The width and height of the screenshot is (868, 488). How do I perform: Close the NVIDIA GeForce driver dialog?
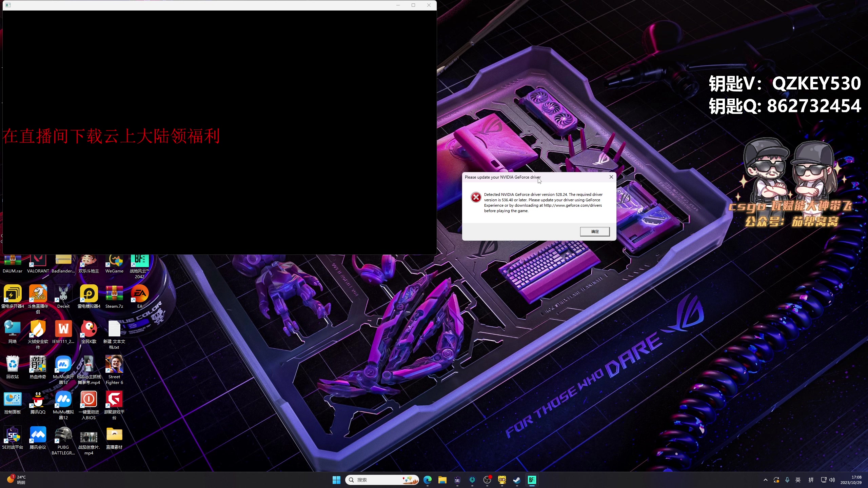(611, 177)
